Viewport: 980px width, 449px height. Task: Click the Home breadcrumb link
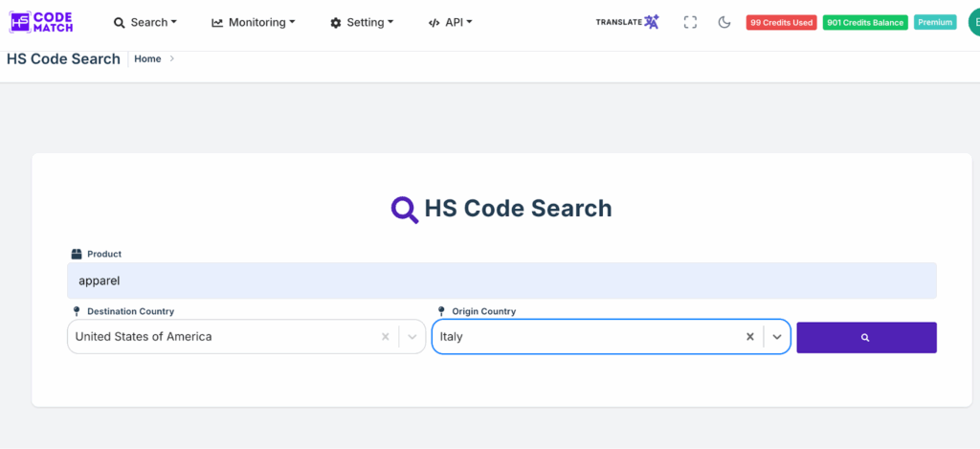[x=147, y=59]
